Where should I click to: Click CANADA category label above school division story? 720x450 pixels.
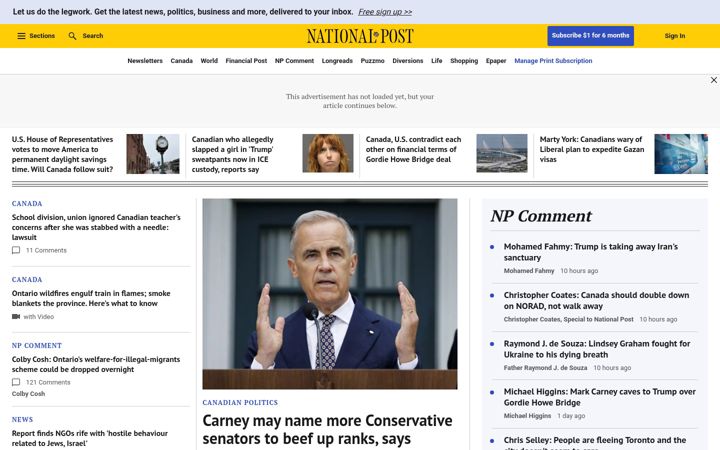point(27,203)
